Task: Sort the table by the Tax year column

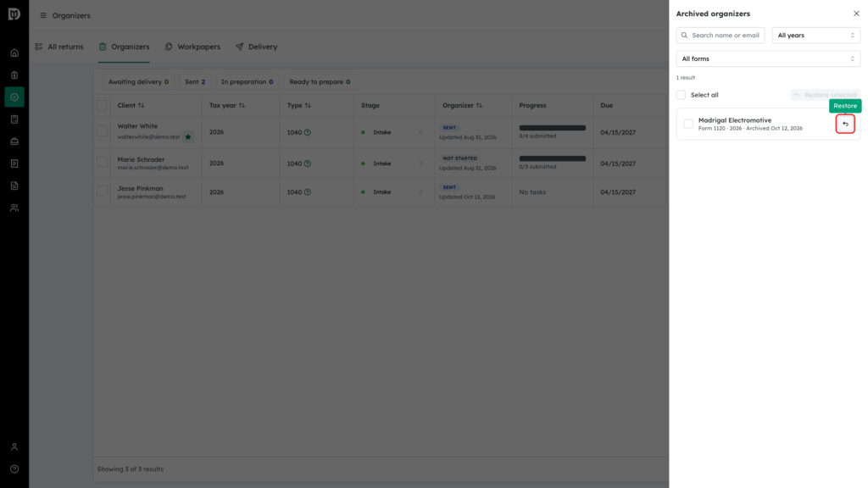Action: (227, 106)
